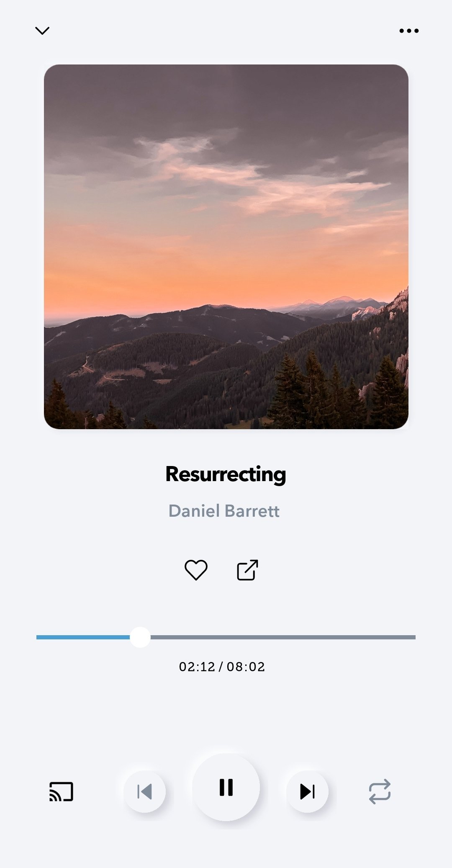Pause the current song
This screenshot has height=868, width=452.
coord(226,787)
